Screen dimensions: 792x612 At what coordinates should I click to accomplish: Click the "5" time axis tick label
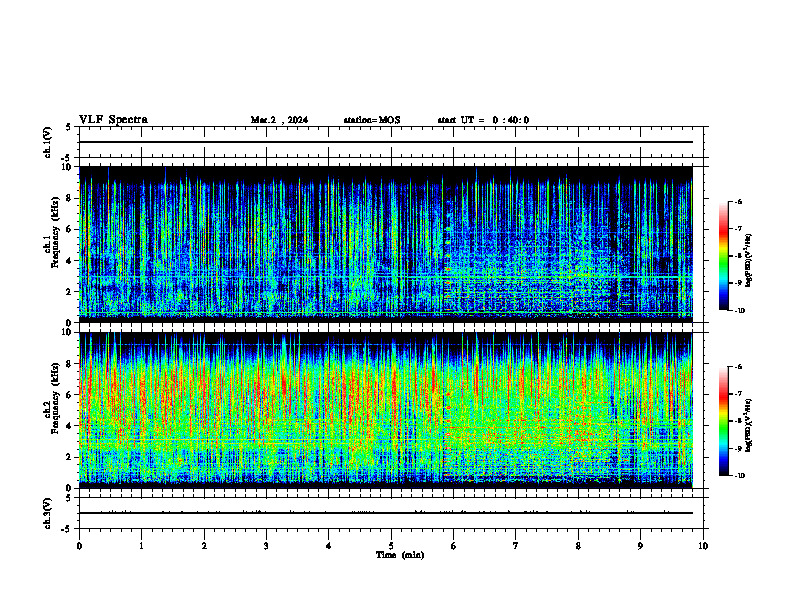pyautogui.click(x=391, y=546)
